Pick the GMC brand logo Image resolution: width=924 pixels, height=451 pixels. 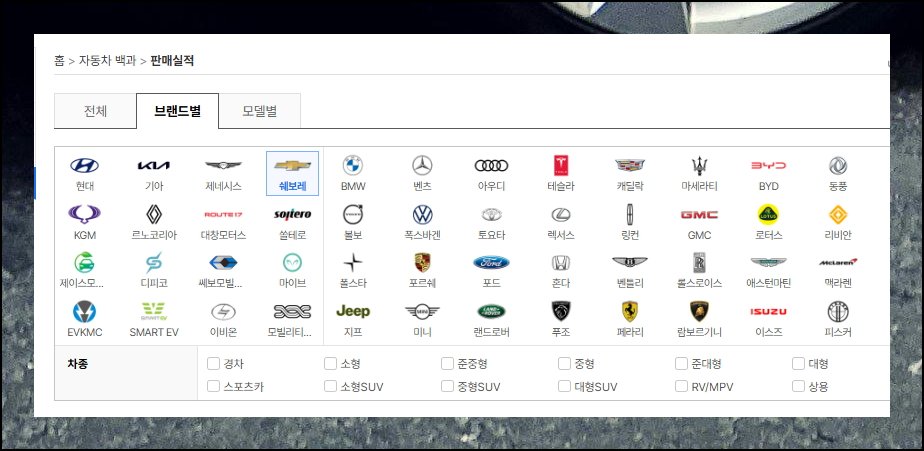click(699, 215)
